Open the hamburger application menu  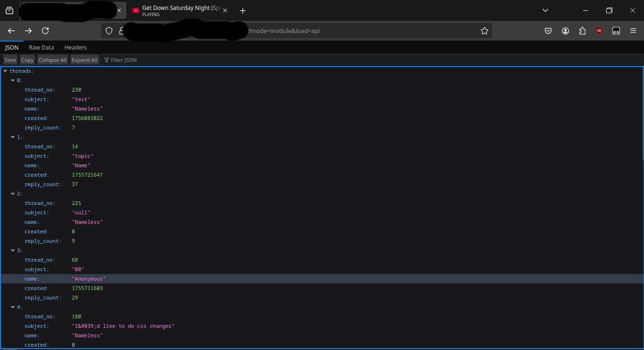pyautogui.click(x=633, y=31)
